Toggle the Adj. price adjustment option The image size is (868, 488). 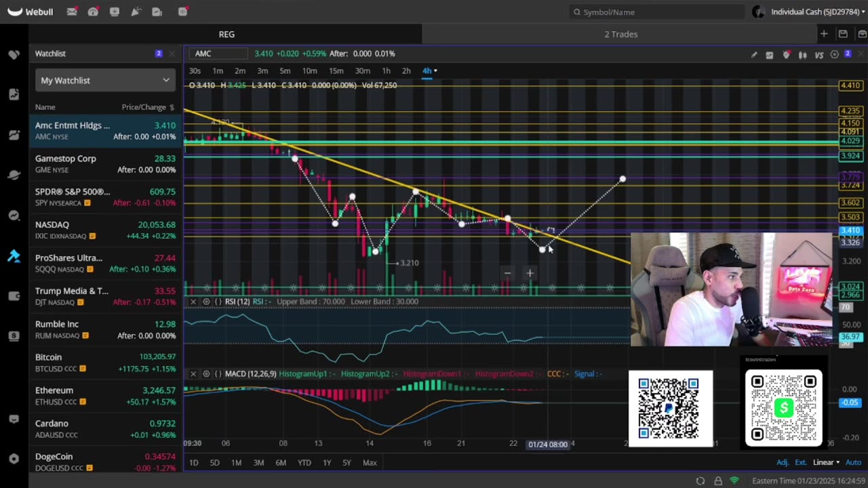point(783,462)
